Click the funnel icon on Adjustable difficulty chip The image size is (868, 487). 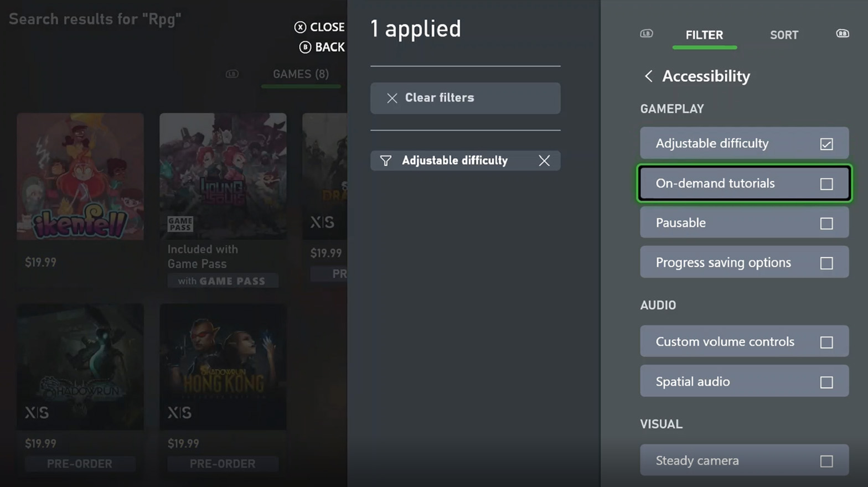coord(386,160)
